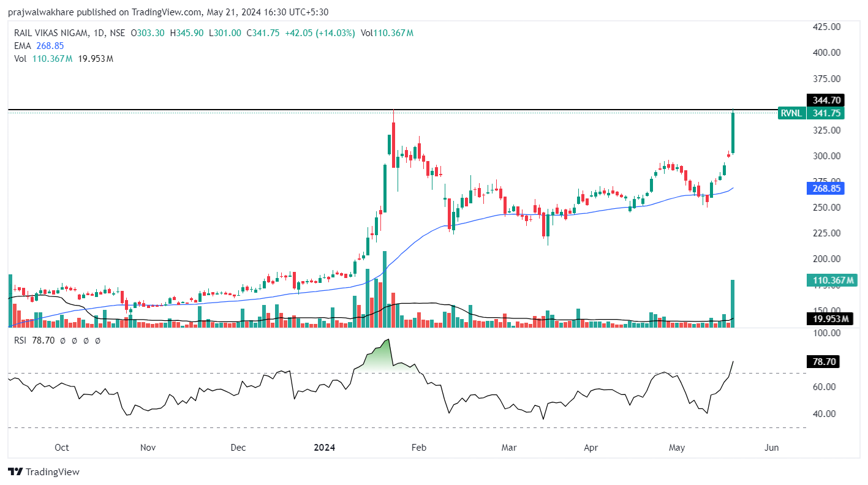Click the Mar date label
868x485 pixels.
[509, 448]
